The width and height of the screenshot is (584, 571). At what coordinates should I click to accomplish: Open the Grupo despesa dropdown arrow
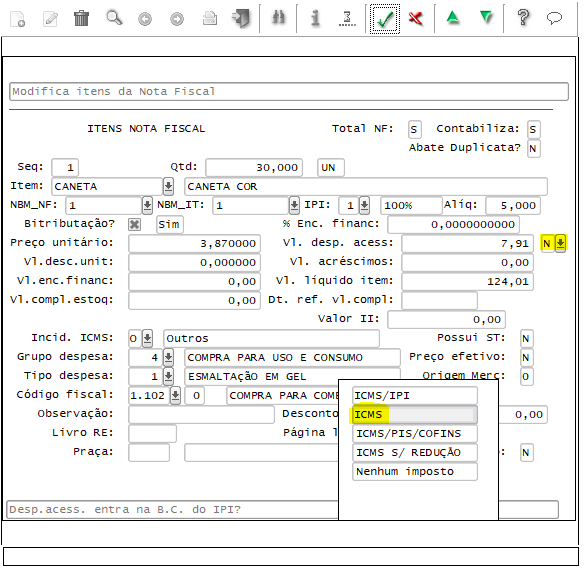click(x=168, y=357)
